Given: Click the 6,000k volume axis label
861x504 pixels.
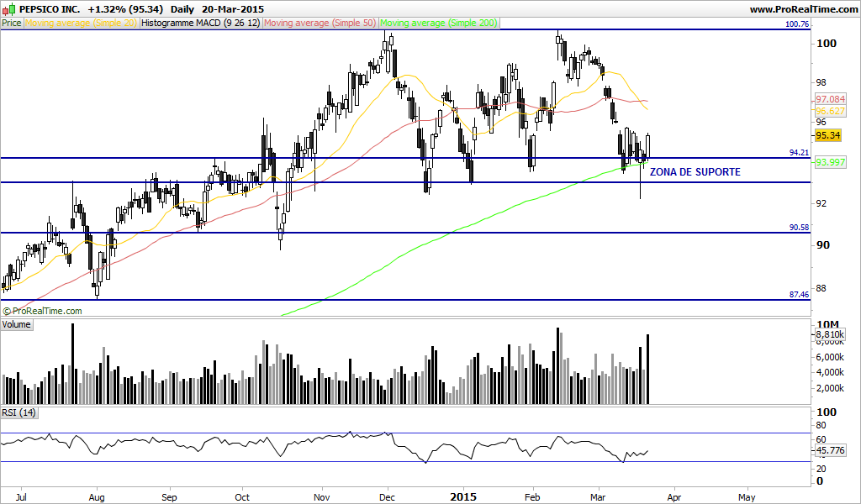Looking at the screenshot, I should (830, 357).
